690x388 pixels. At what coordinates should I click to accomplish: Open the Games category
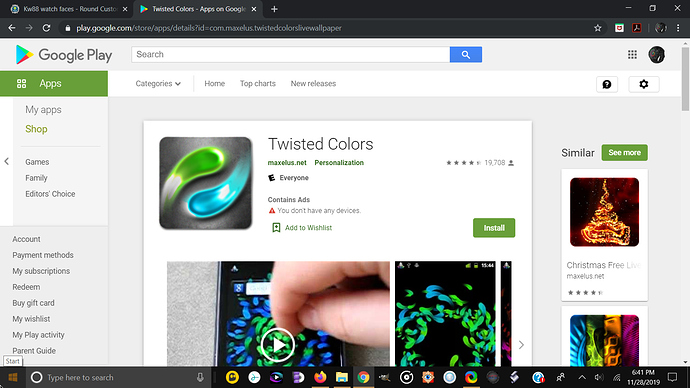click(37, 162)
